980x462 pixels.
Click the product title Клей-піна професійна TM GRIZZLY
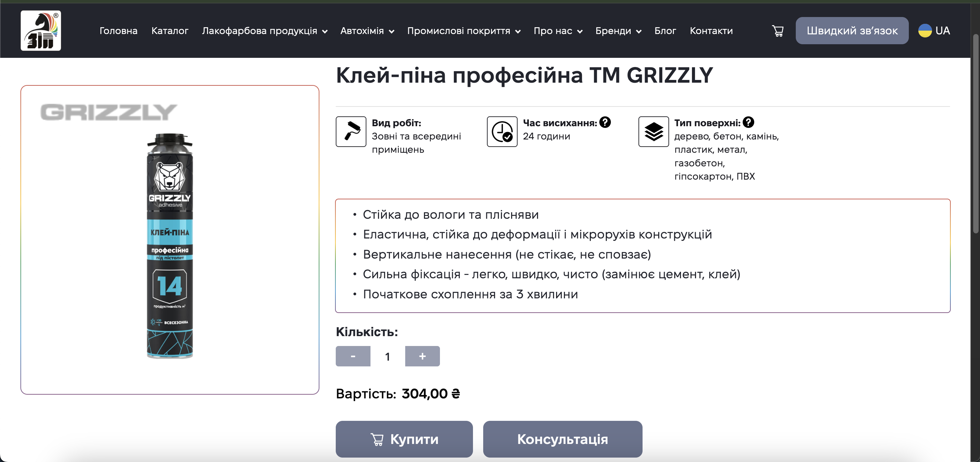point(524,75)
